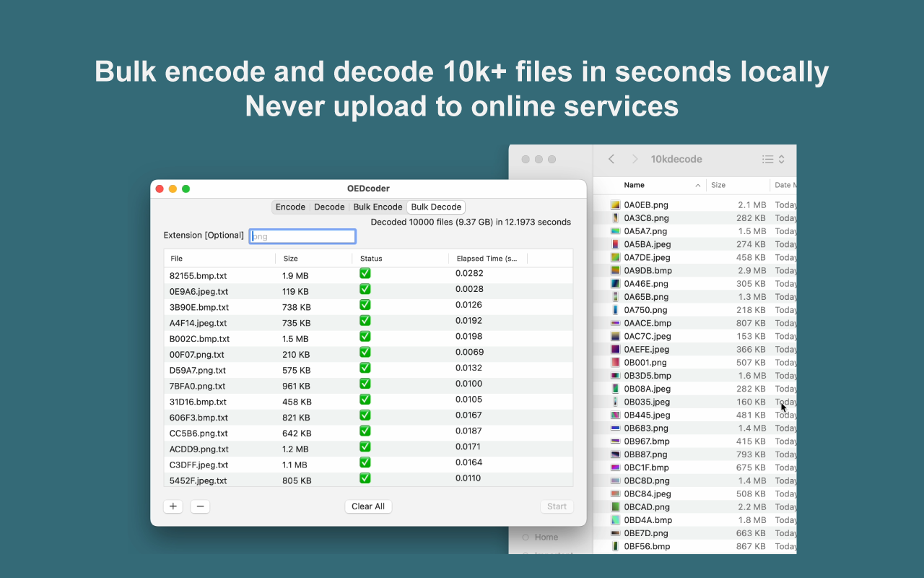
Task: Click the Finder forward arrow
Action: pos(635,159)
